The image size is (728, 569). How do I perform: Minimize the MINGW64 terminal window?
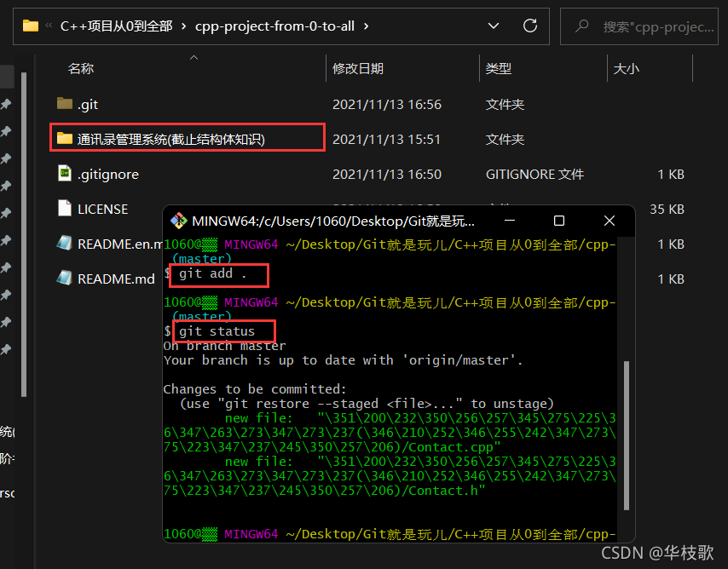[510, 221]
